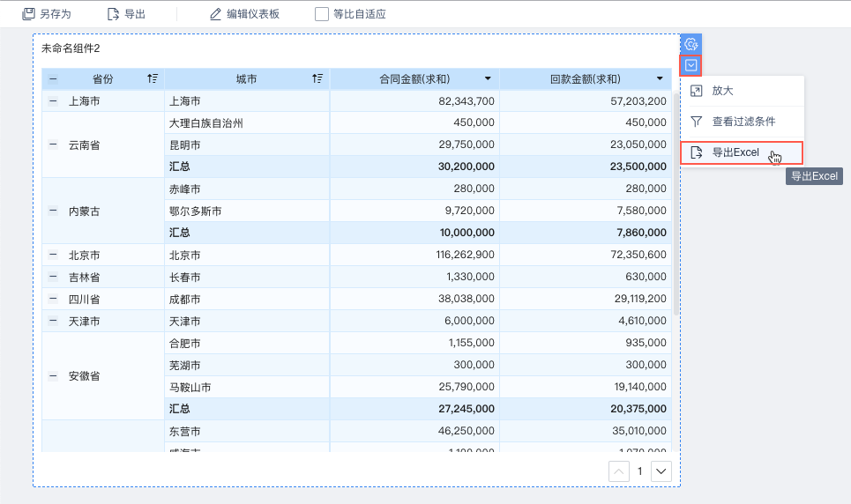Click the 安徽省 subtotal 27,245,000
The height and width of the screenshot is (504, 851).
click(x=467, y=409)
